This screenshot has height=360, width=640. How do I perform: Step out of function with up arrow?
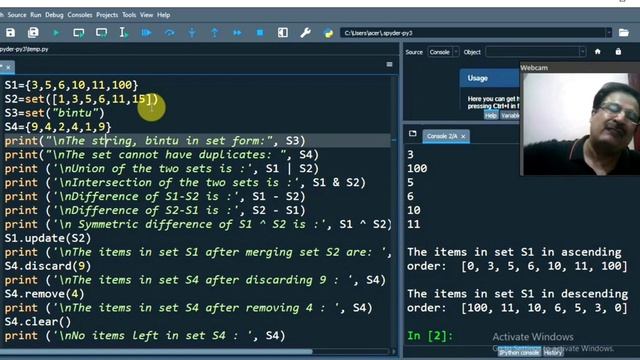click(x=215, y=33)
